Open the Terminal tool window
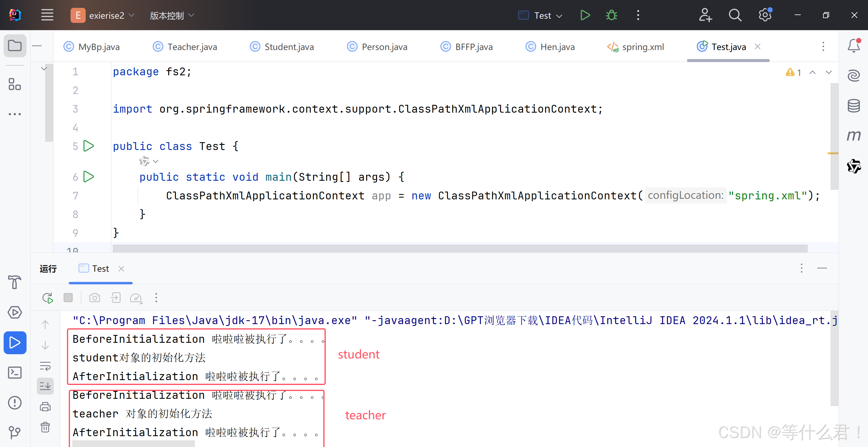868x447 pixels. (15, 372)
